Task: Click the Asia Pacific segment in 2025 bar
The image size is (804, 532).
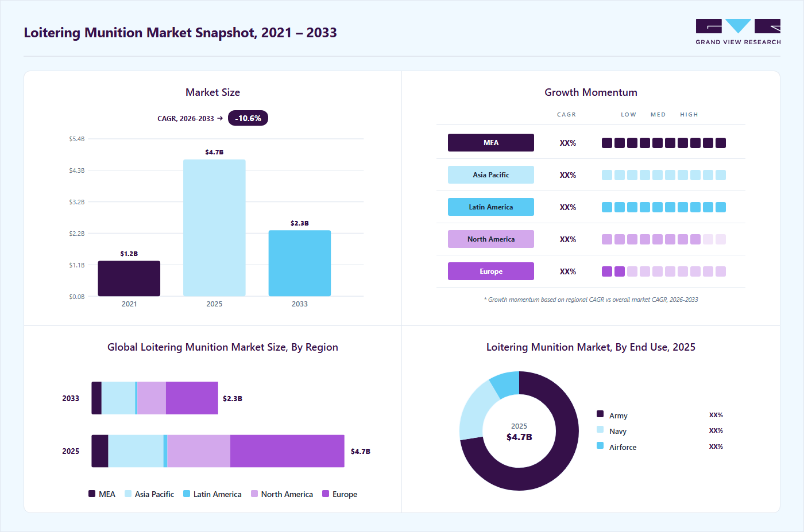Action: coord(136,451)
